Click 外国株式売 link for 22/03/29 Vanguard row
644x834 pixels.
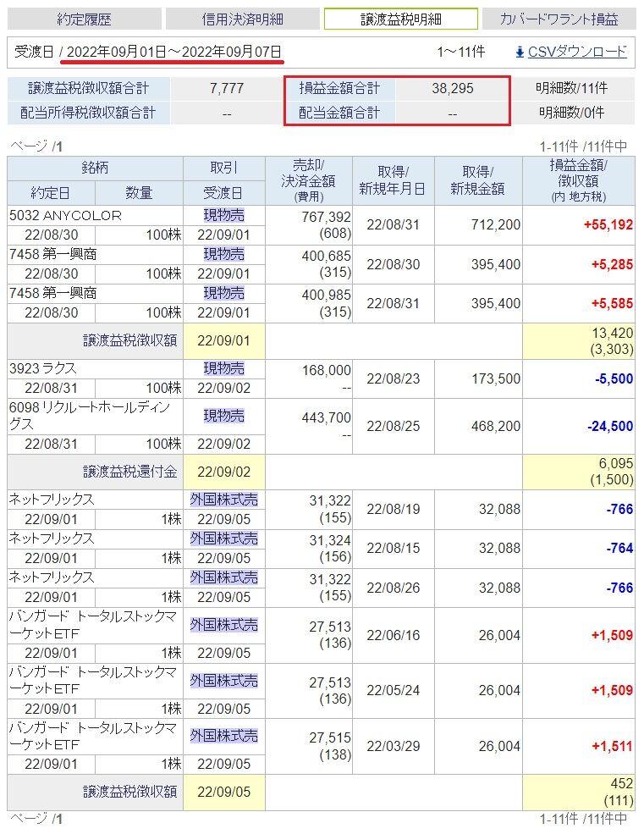(x=224, y=736)
